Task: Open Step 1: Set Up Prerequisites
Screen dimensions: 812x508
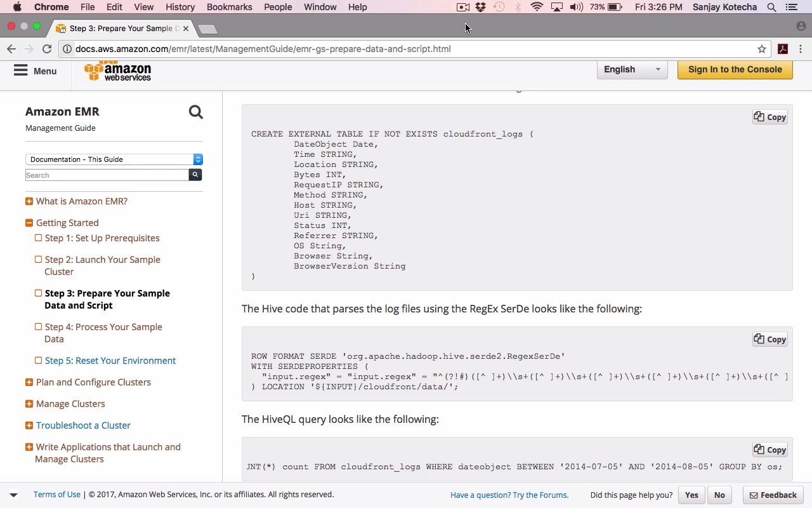Action: [x=102, y=238]
